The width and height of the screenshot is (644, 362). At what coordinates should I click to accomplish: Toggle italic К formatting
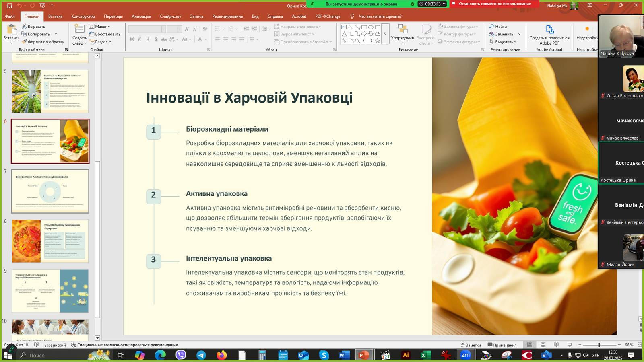pyautogui.click(x=140, y=39)
